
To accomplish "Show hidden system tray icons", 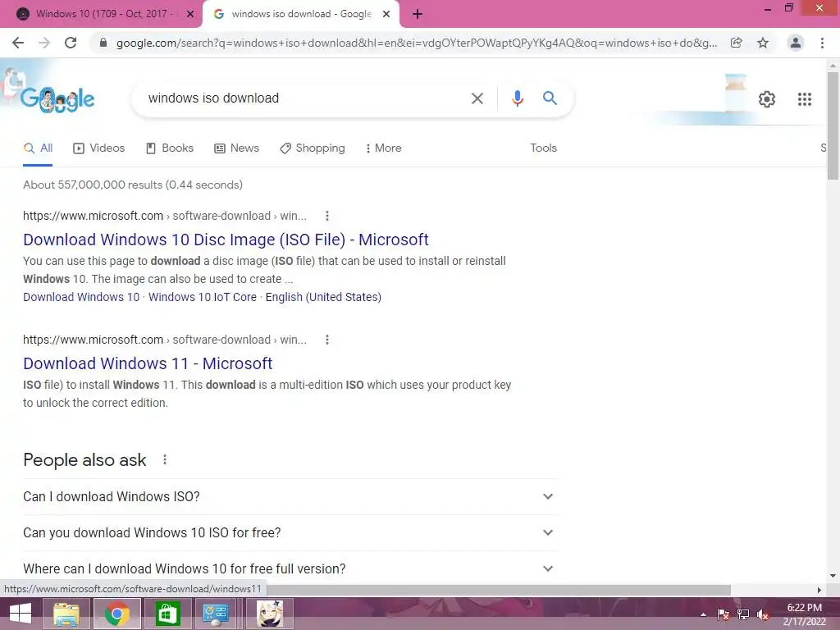I will point(703,614).
